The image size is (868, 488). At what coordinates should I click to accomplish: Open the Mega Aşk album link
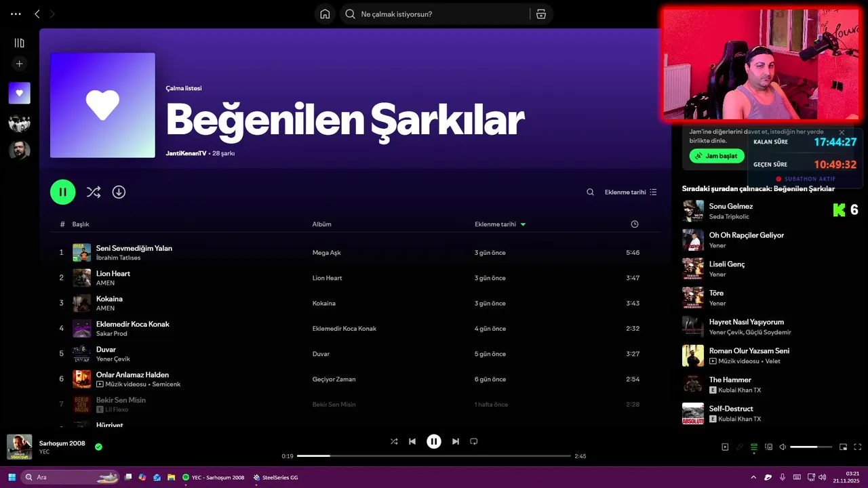coord(326,253)
